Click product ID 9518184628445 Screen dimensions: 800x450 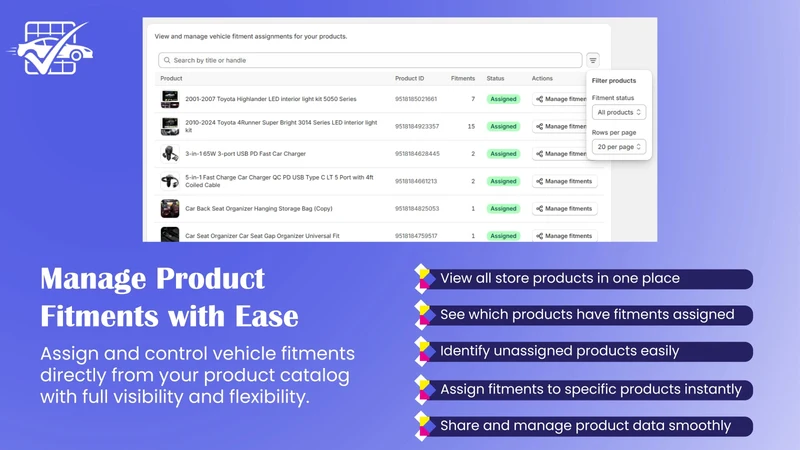tap(417, 154)
